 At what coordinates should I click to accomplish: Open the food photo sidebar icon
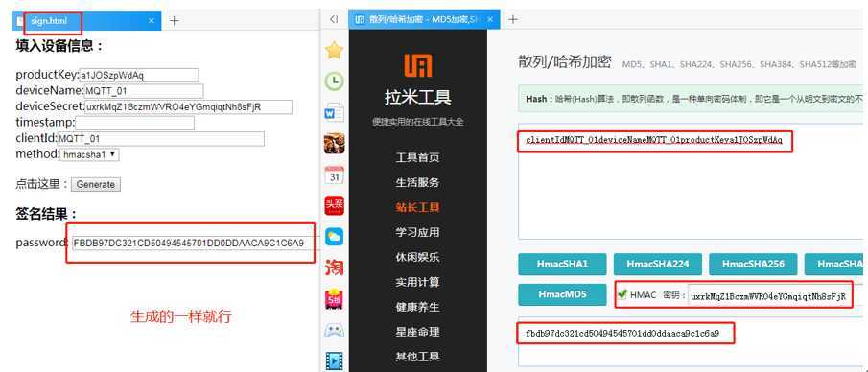(x=334, y=144)
